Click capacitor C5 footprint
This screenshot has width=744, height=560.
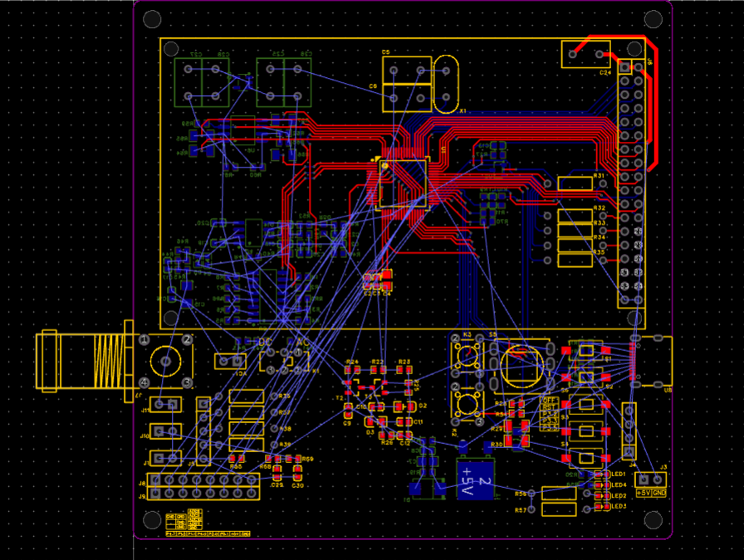[x=407, y=71]
